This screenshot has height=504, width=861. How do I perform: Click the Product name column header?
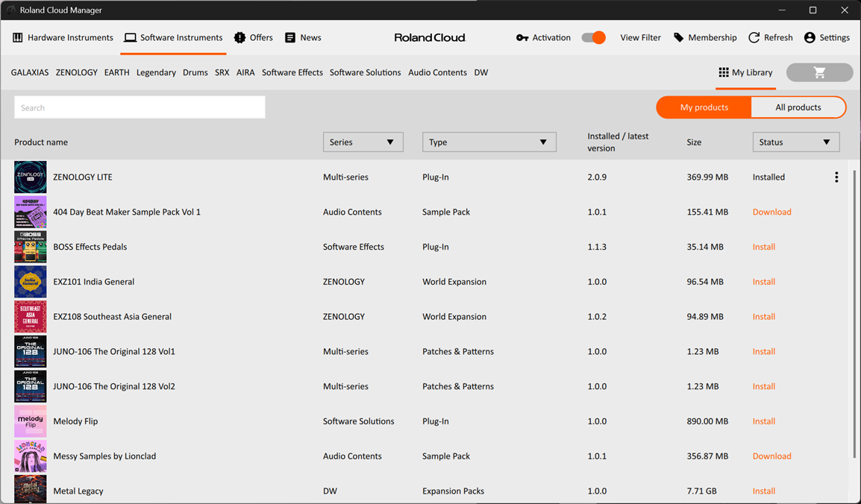click(41, 142)
